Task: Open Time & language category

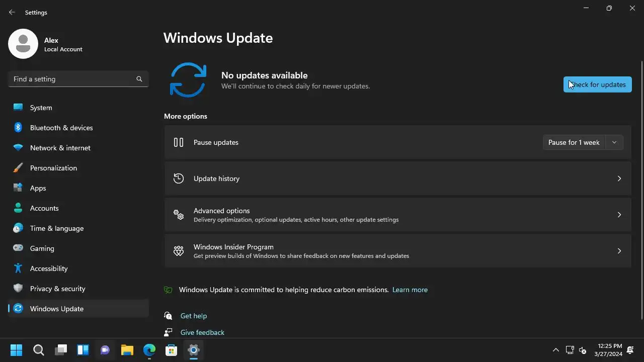Action: pos(78,228)
